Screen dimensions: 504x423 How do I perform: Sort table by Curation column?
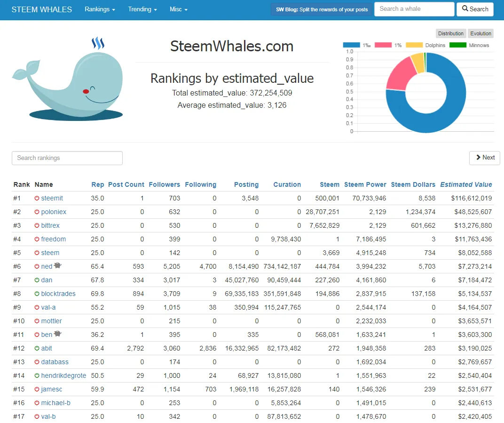coord(287,184)
